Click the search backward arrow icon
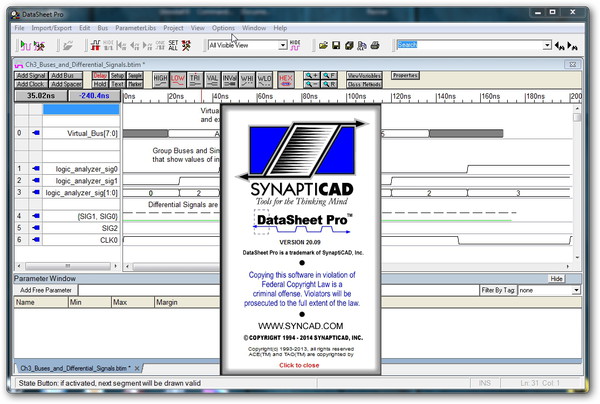Screen dimensions: 600x404 point(559,46)
